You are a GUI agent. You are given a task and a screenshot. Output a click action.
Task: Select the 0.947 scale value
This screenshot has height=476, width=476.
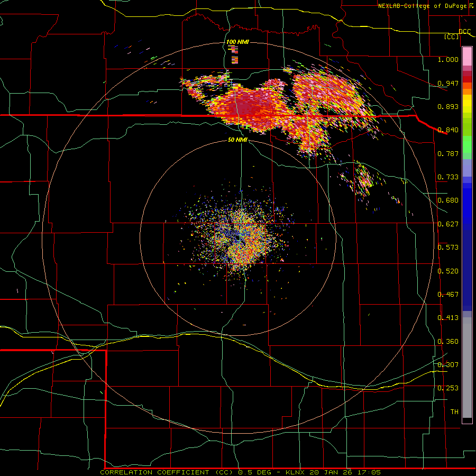click(x=448, y=83)
